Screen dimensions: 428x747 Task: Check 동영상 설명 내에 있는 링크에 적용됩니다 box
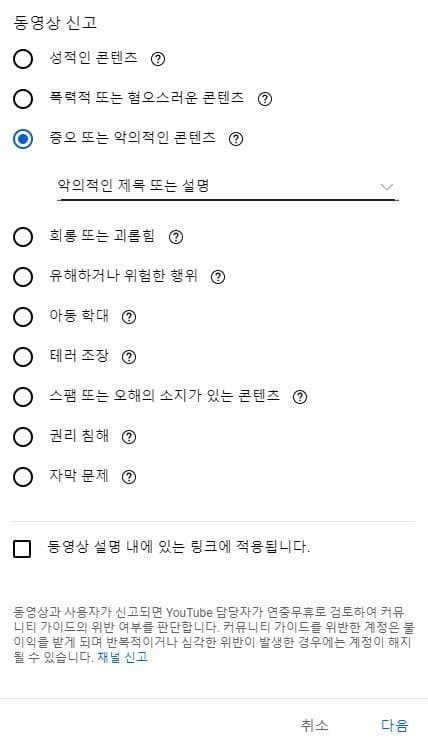pyautogui.click(x=22, y=548)
